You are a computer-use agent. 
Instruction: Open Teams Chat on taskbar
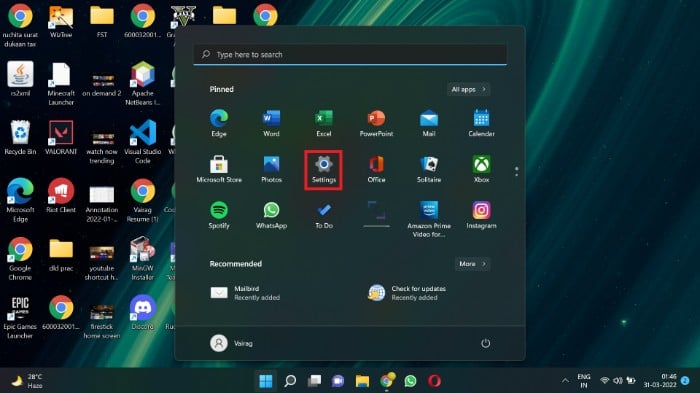pyautogui.click(x=338, y=381)
